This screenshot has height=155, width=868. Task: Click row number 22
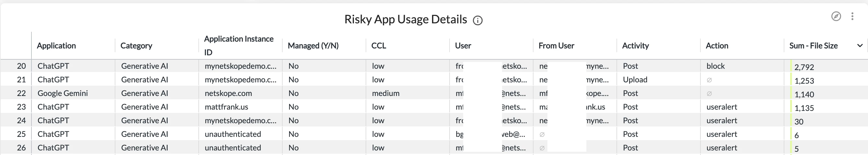point(21,93)
